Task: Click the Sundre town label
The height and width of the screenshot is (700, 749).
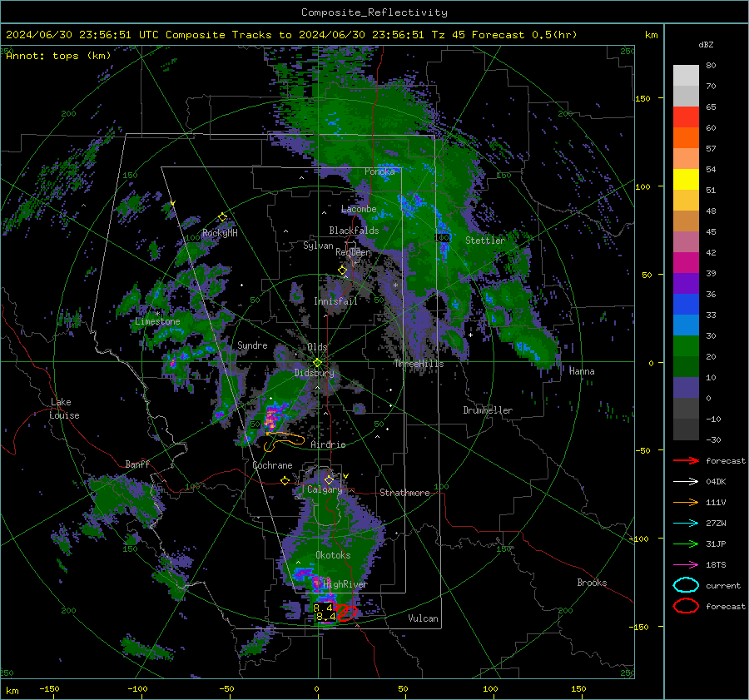Action: click(x=252, y=345)
